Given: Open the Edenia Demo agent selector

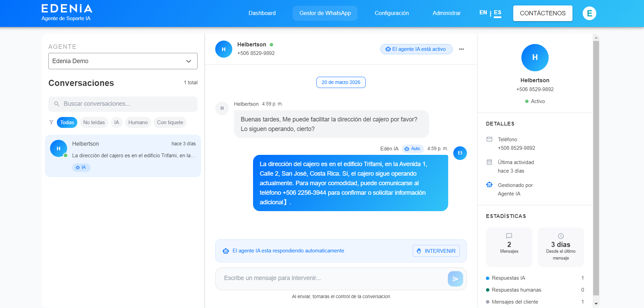Looking at the screenshot, I should [123, 61].
